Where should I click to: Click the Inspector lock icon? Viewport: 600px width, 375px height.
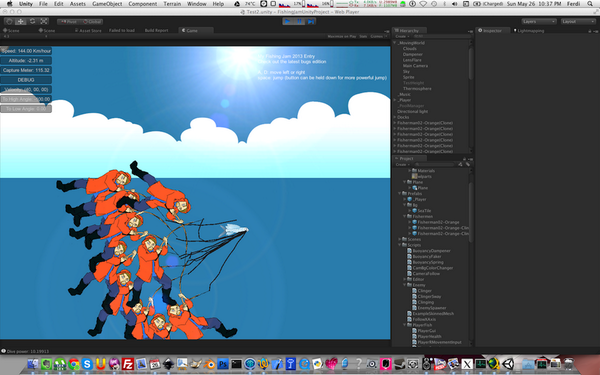[x=590, y=31]
